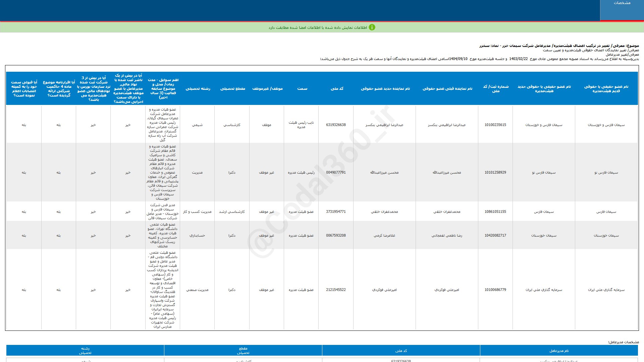
Task: Click the سرمایه گذاری ملی ایران old member cell
Action: [x=606, y=290]
